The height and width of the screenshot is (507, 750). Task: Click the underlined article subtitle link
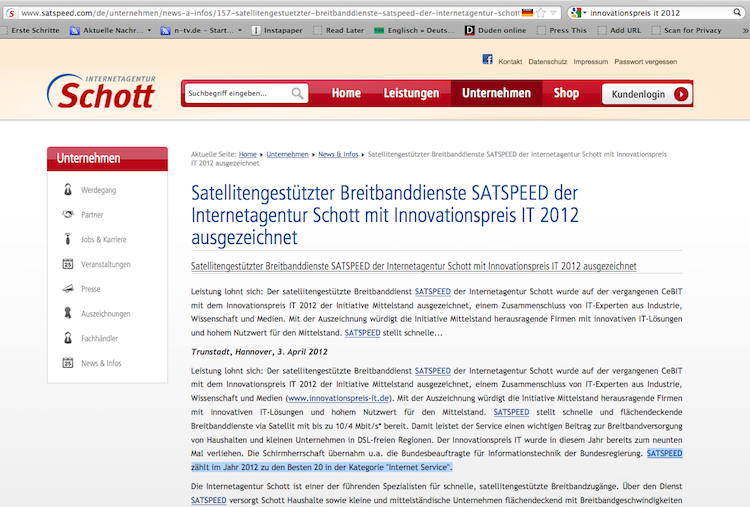point(414,266)
